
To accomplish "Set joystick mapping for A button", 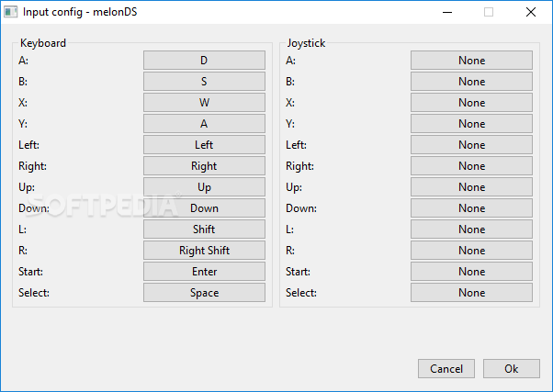I will click(471, 61).
